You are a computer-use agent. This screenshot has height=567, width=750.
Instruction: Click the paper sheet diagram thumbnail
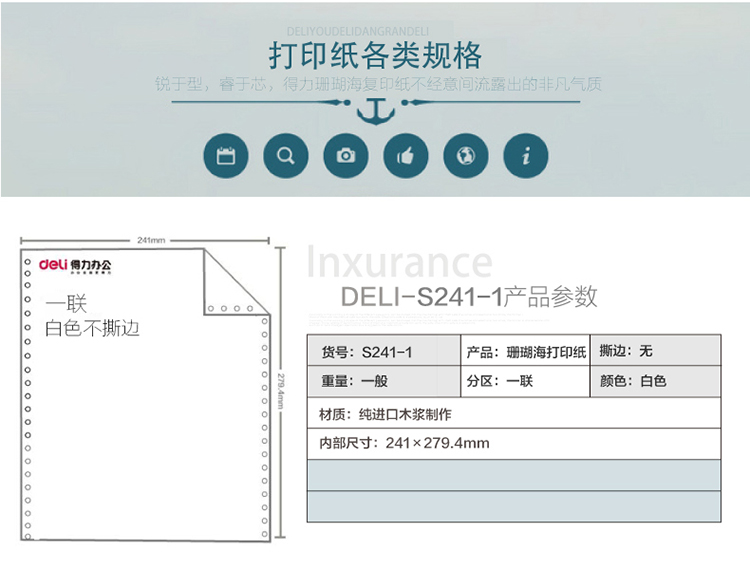click(x=145, y=395)
